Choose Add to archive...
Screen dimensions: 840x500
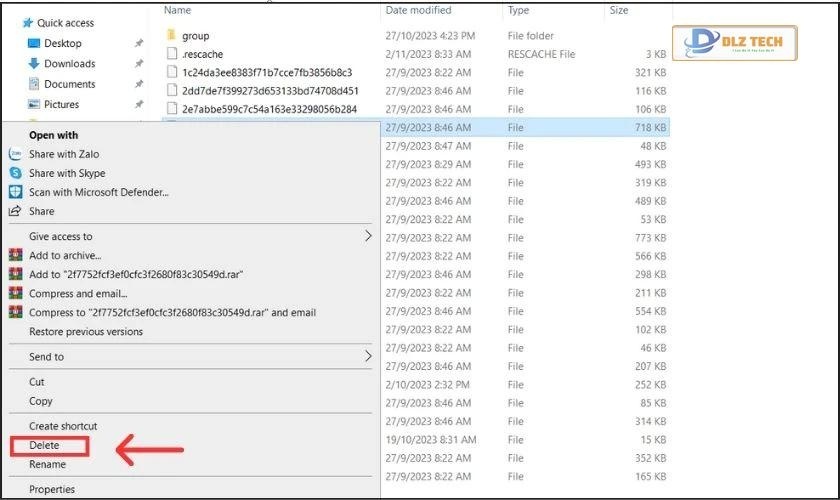tap(65, 255)
